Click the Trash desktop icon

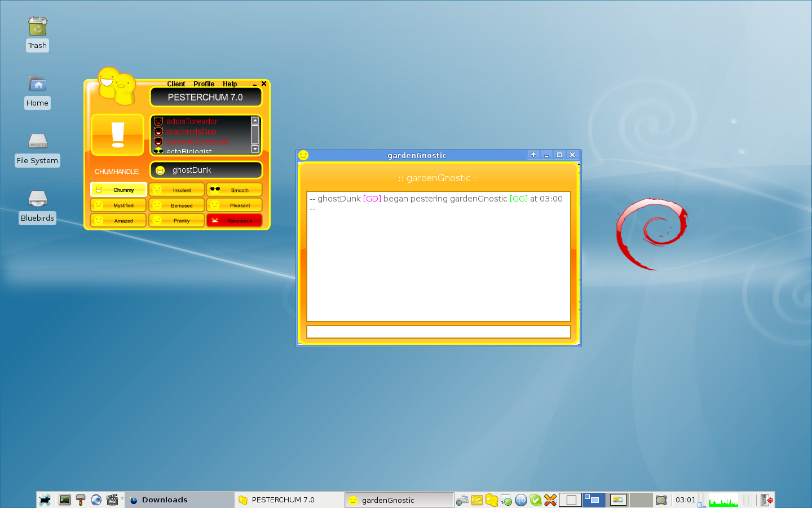[37, 27]
